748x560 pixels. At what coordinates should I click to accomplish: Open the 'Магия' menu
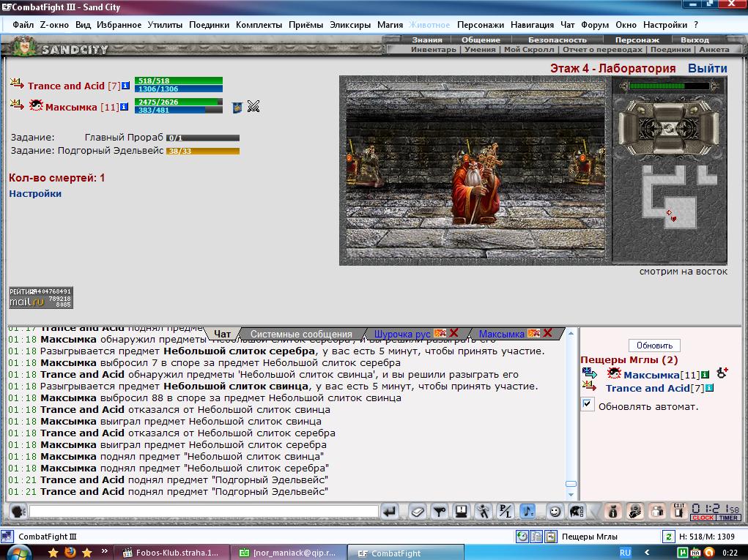[390, 25]
